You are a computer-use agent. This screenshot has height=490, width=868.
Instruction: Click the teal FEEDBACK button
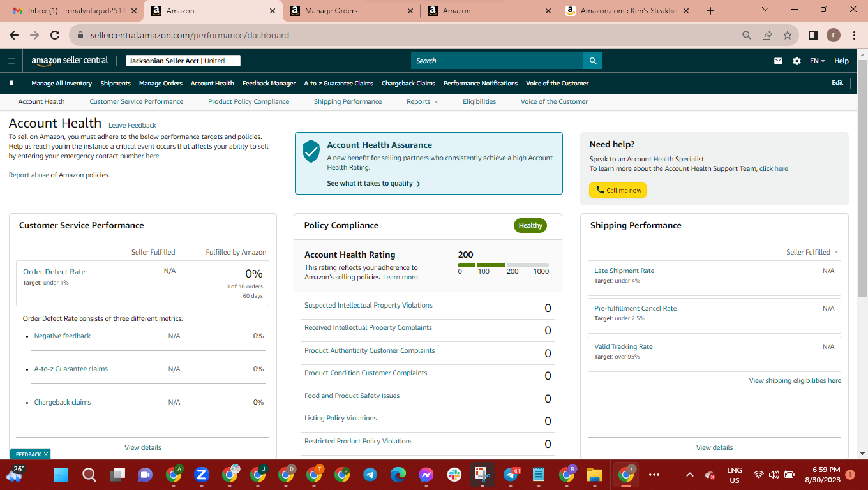30,454
